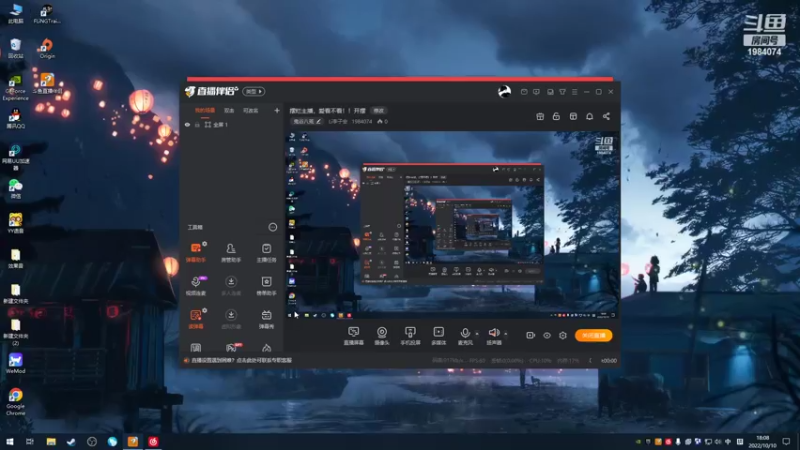Open the 视频连麦 video co-stream tool
The width and height of the screenshot is (800, 450).
point(196,286)
